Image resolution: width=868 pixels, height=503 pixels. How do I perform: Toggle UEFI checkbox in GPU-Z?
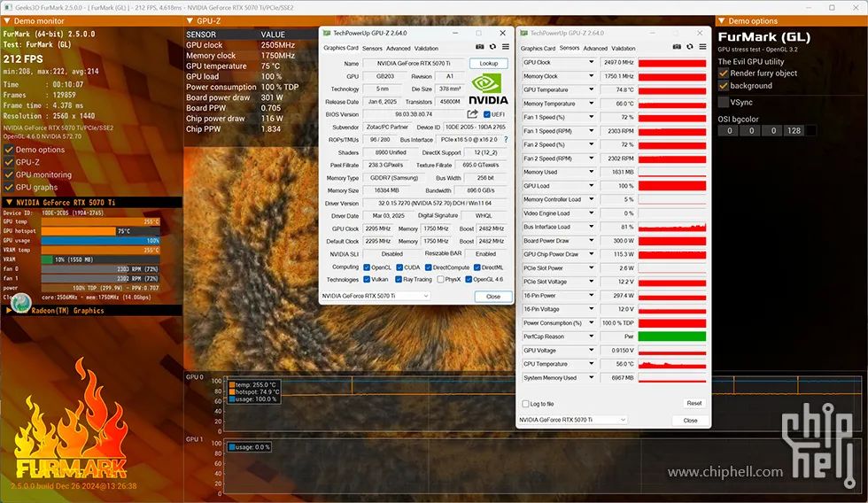[x=486, y=114]
